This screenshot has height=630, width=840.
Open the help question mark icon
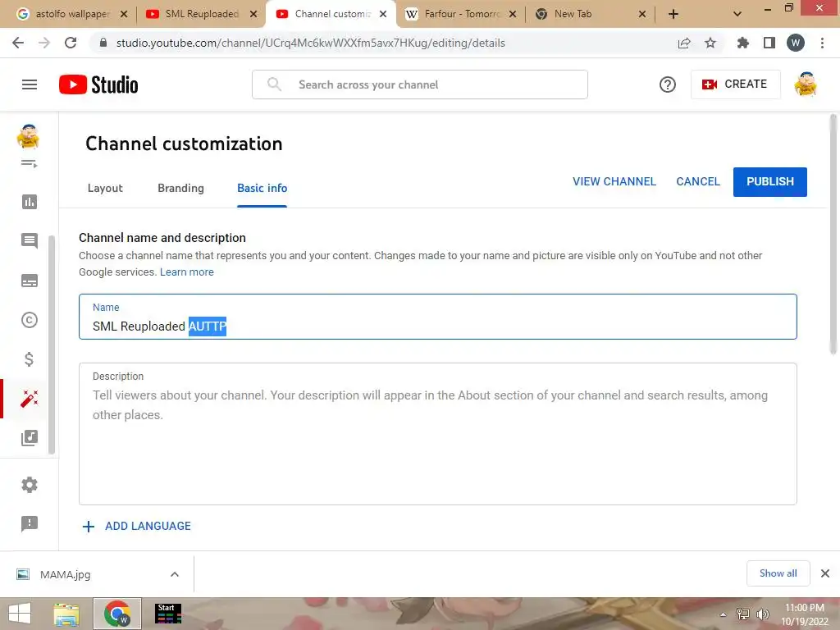point(667,84)
